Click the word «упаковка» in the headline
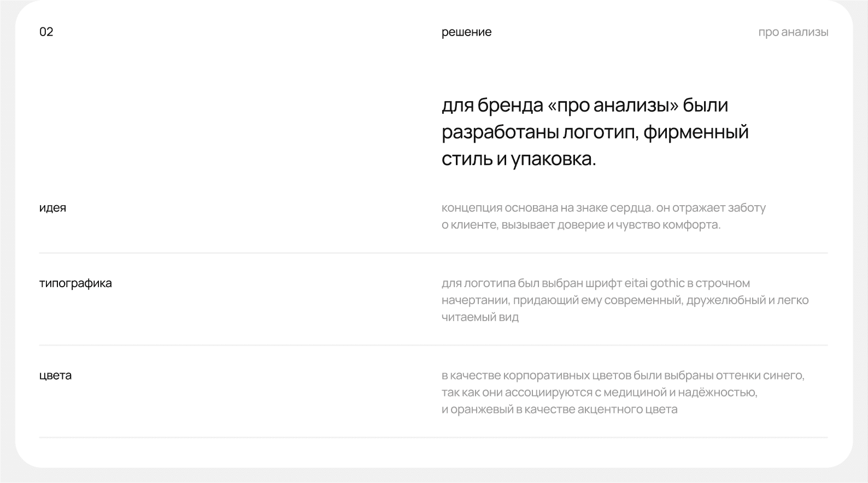This screenshot has height=483, width=868. click(553, 159)
